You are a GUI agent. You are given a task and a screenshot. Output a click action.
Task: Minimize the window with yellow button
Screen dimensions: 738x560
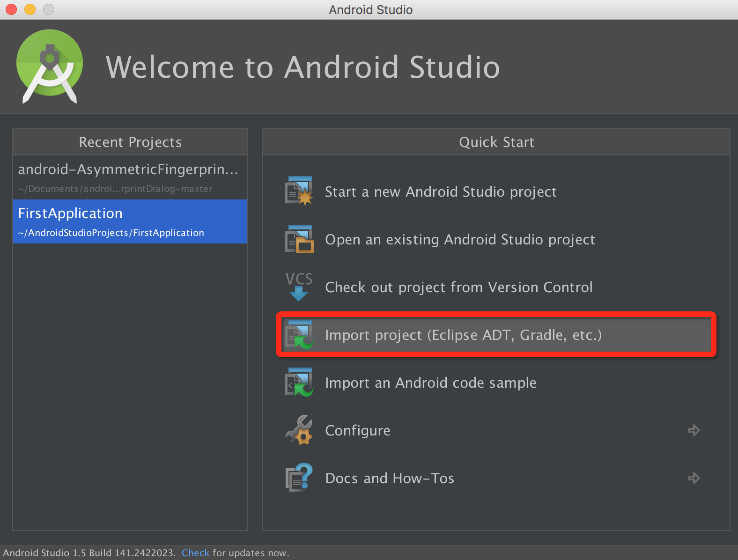coord(30,9)
